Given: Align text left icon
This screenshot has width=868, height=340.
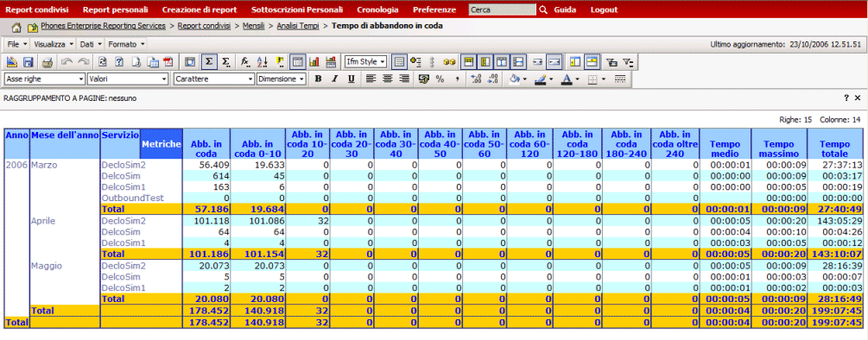Looking at the screenshot, I should pyautogui.click(x=371, y=79).
